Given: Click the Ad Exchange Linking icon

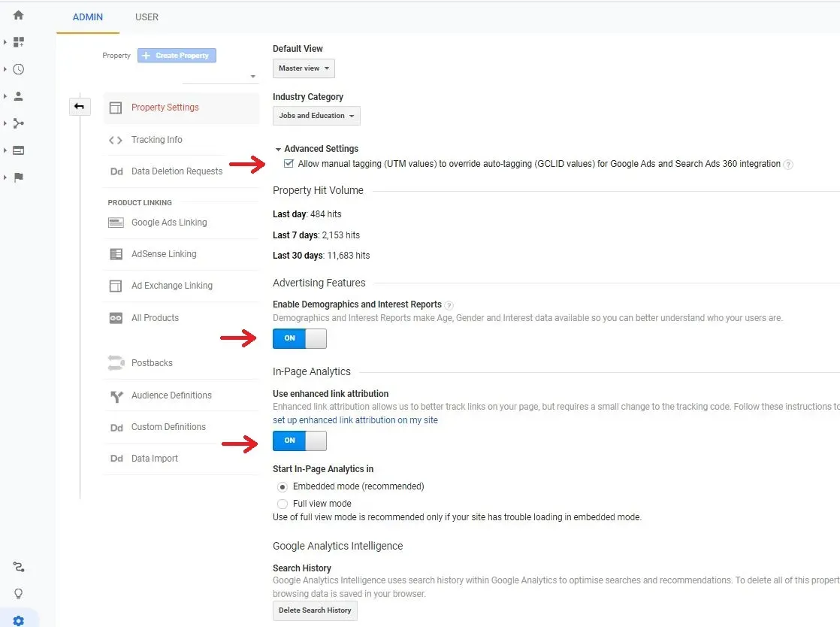Looking at the screenshot, I should [116, 286].
